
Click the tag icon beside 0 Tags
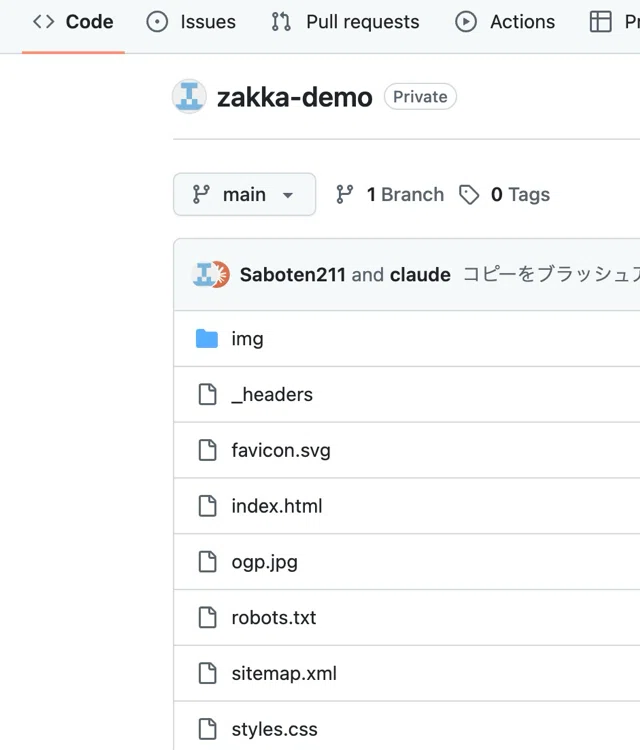coord(469,195)
